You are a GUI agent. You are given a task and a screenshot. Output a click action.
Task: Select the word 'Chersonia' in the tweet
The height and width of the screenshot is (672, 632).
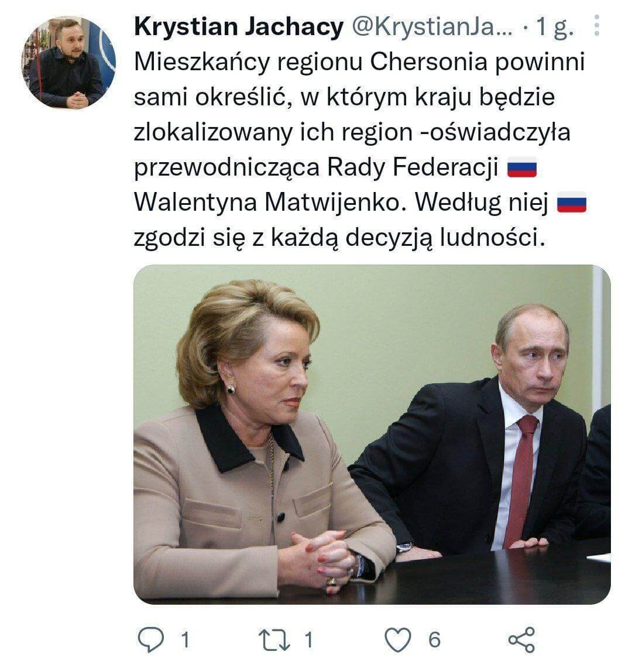(428, 61)
